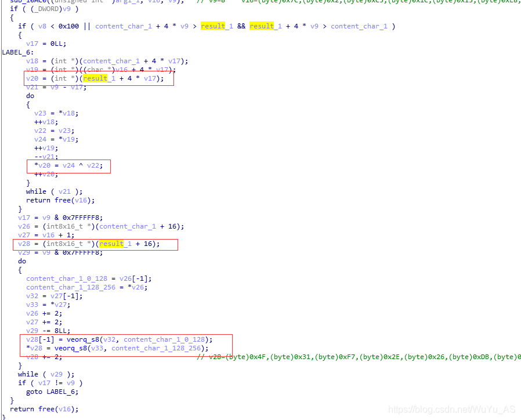Select the 'LABEL_6:' label definition
The image size is (521, 420).
[18, 52]
